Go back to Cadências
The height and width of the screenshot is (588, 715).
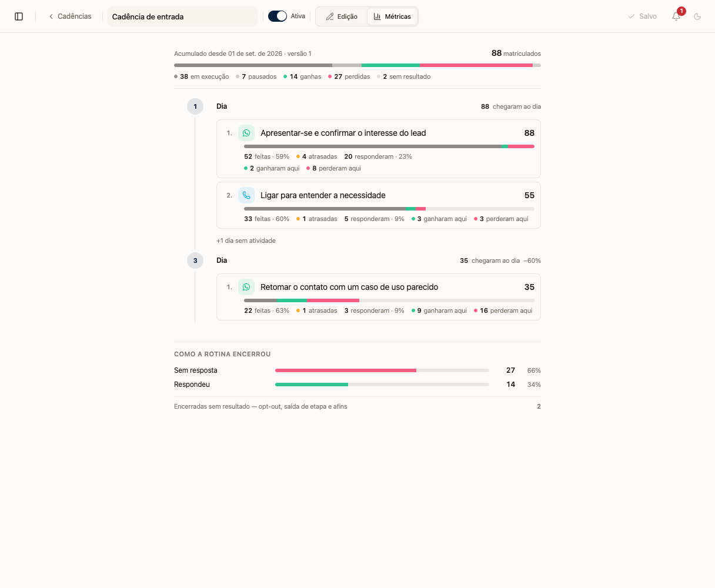70,16
